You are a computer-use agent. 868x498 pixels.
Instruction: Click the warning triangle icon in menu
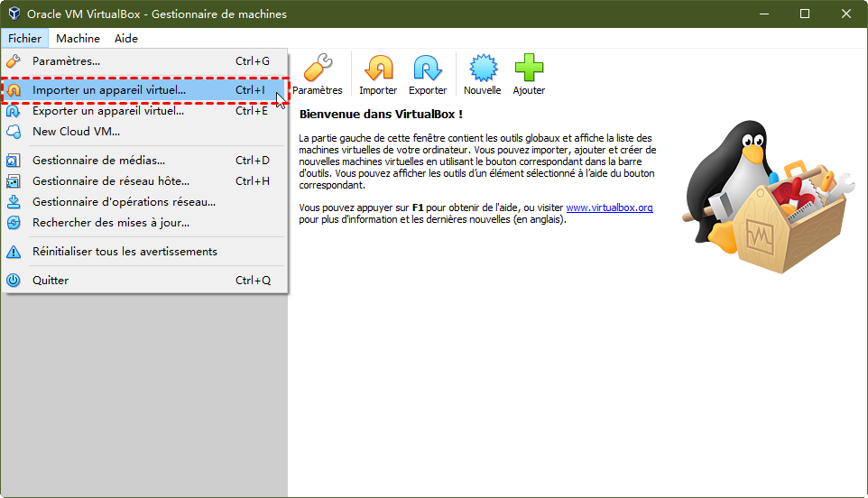point(14,252)
